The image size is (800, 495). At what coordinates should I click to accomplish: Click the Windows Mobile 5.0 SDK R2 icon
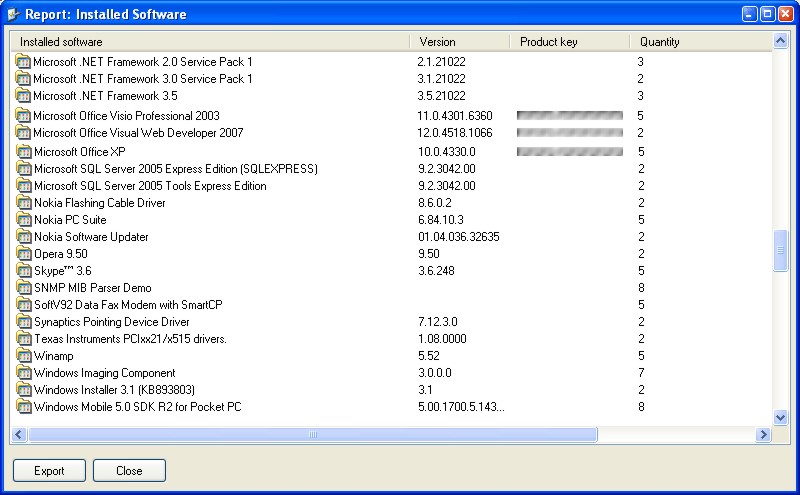click(x=23, y=407)
